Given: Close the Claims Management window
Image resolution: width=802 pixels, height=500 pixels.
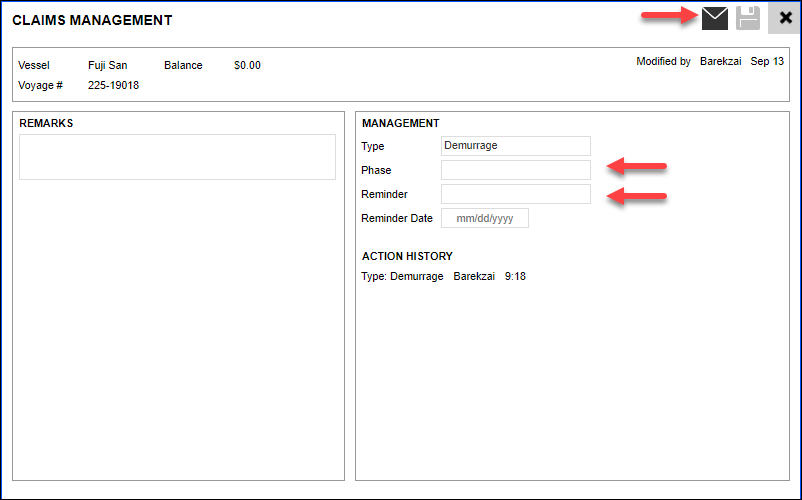Looking at the screenshot, I should point(784,18).
